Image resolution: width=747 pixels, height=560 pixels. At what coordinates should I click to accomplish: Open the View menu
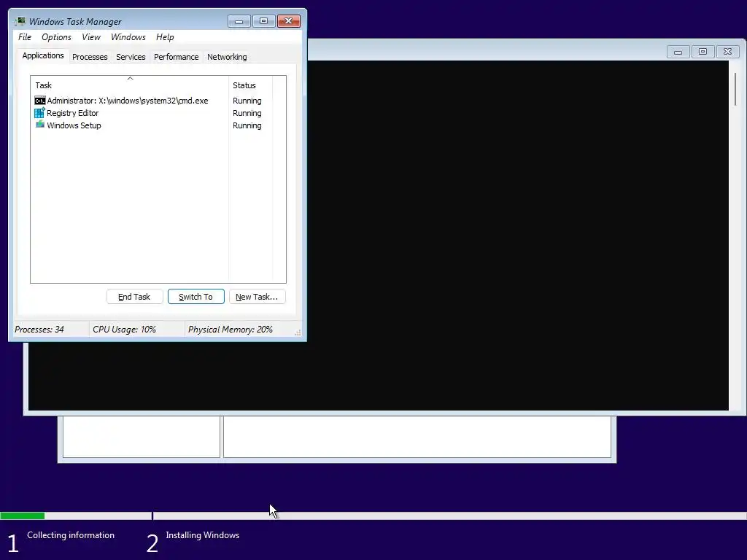click(x=91, y=37)
